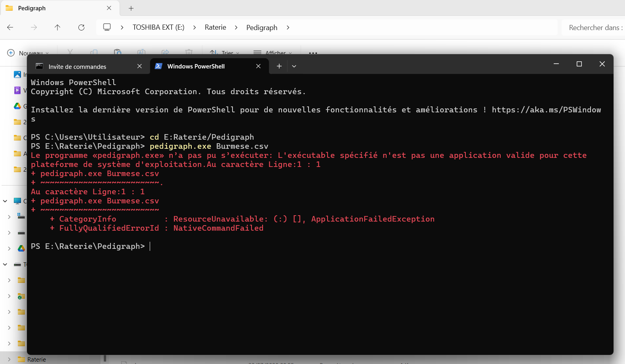
Task: Close the Invite de commandes tab
Action: coord(139,66)
